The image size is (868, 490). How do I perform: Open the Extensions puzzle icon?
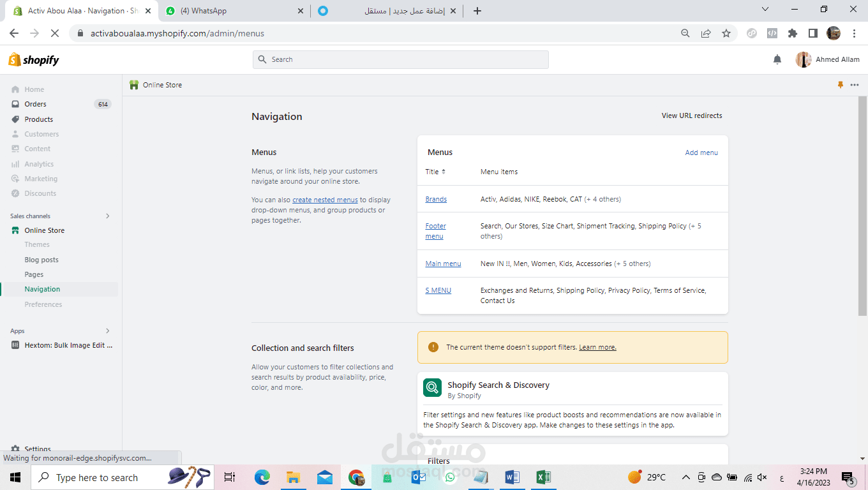click(x=793, y=33)
